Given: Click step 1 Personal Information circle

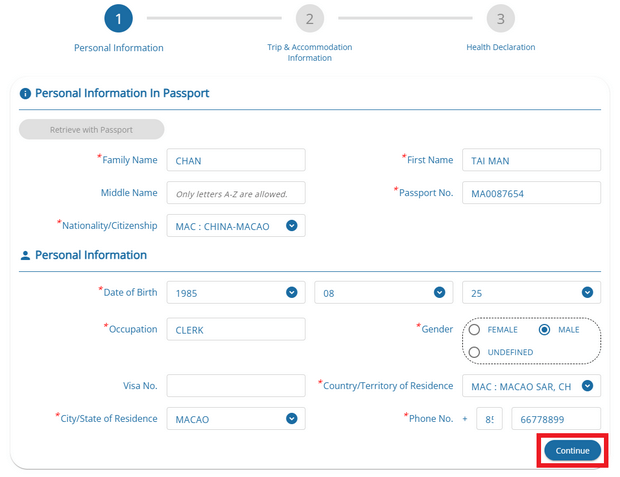Looking at the screenshot, I should [118, 18].
